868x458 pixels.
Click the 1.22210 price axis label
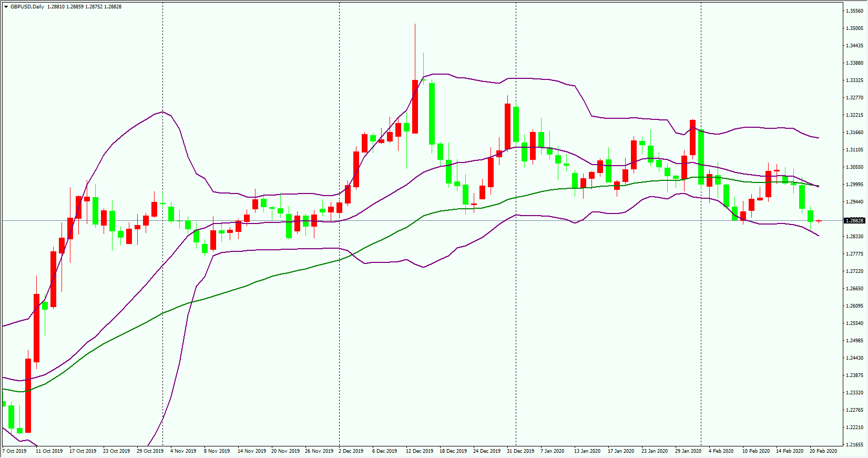click(x=854, y=427)
